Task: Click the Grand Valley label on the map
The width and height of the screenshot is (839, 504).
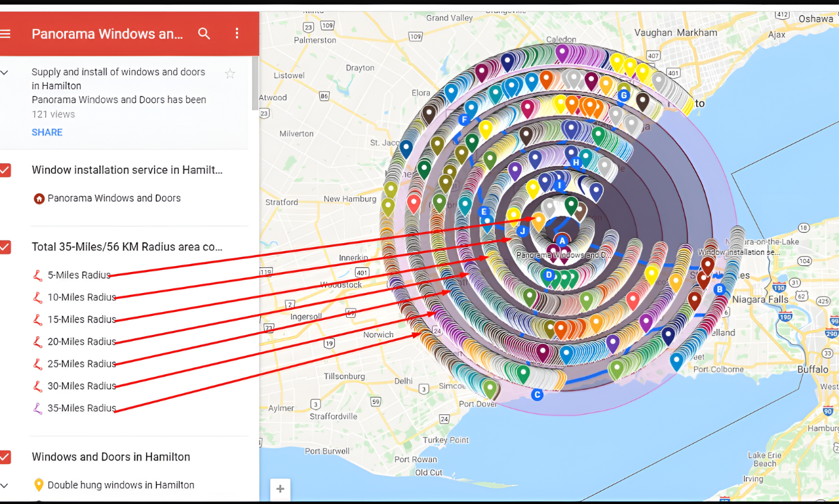Action: tap(450, 18)
